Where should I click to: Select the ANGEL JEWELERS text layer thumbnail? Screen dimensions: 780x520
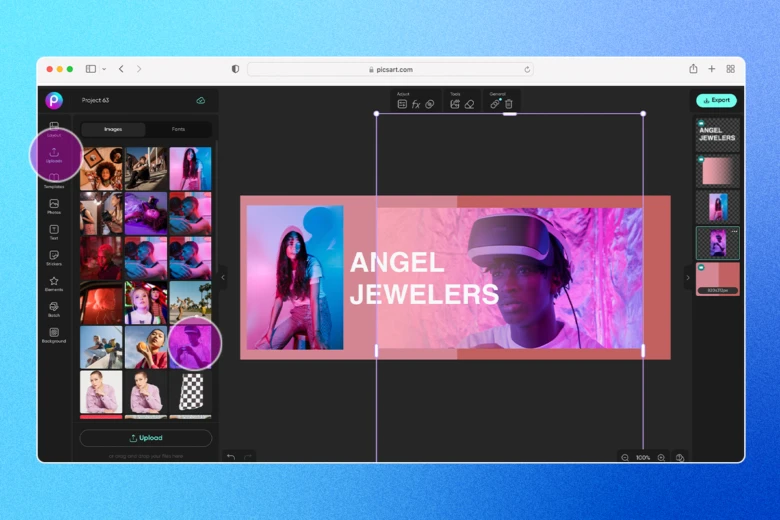click(x=717, y=135)
